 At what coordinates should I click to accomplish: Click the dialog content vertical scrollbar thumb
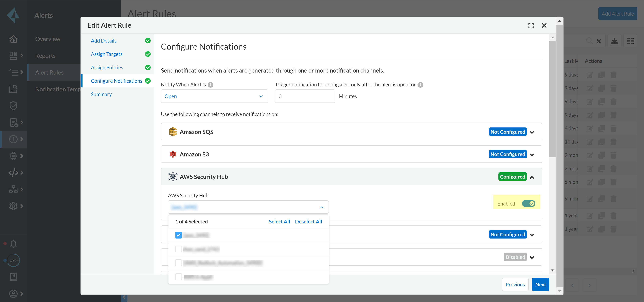pyautogui.click(x=552, y=99)
